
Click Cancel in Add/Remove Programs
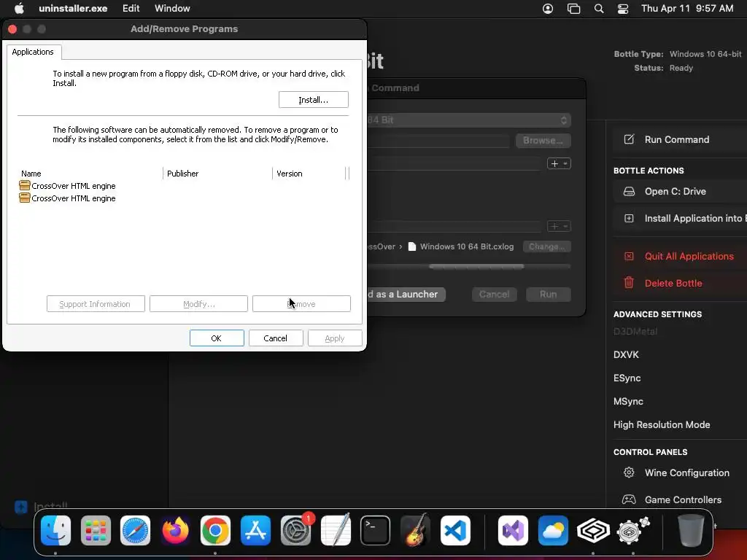click(275, 338)
